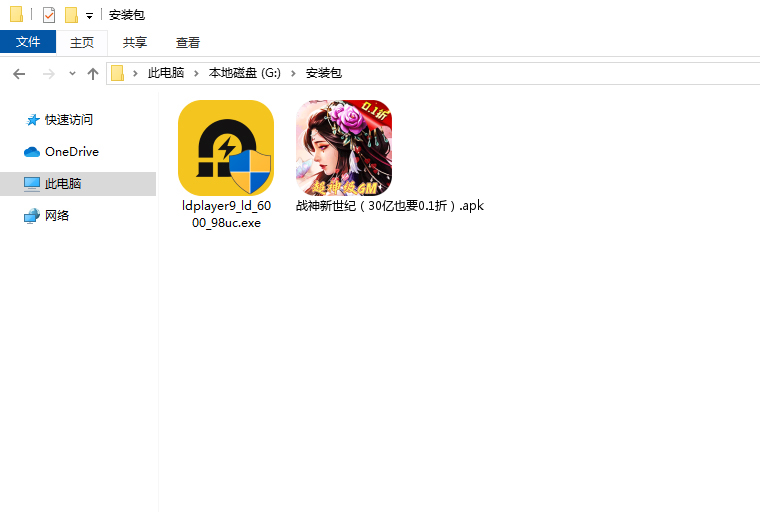Open OneDrive in navigation pane
Viewport: 760px width, 512px height.
click(72, 152)
